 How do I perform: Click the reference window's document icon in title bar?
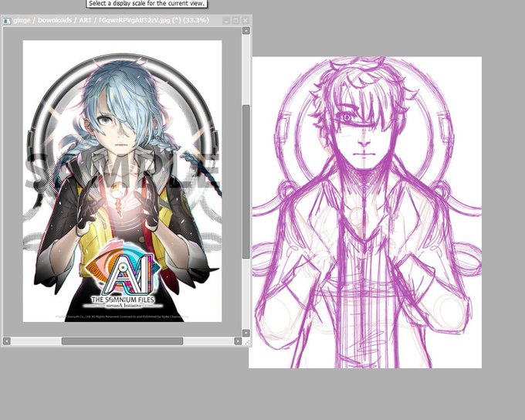[7, 21]
